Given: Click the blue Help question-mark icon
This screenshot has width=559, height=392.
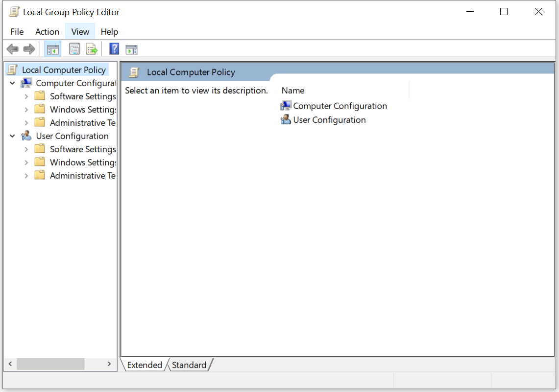Looking at the screenshot, I should pyautogui.click(x=114, y=49).
